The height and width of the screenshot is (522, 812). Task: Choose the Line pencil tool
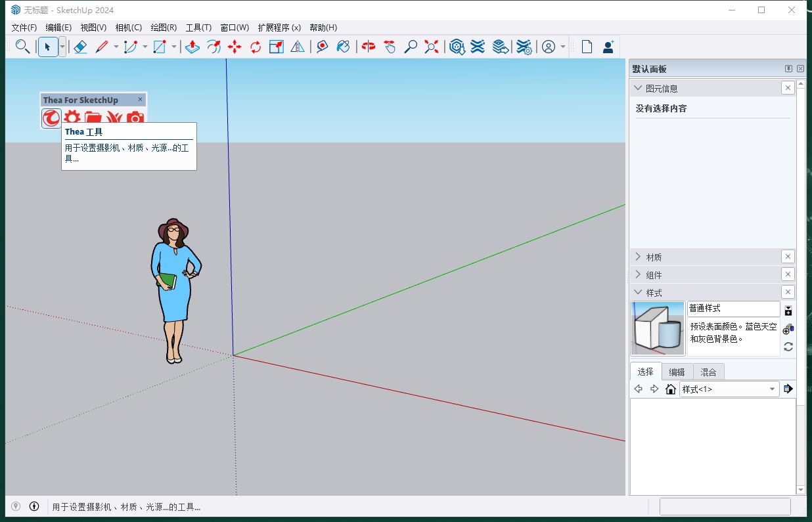click(102, 47)
